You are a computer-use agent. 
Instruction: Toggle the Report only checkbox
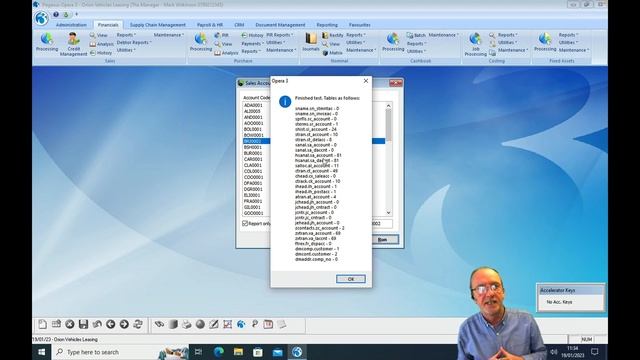coord(245,223)
